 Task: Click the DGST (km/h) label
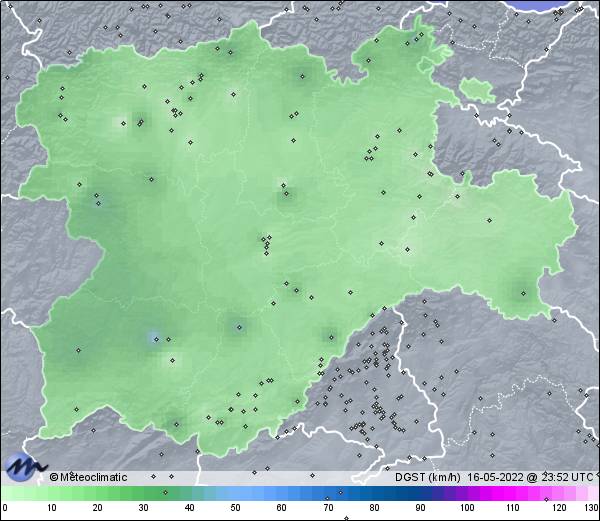coord(428,477)
